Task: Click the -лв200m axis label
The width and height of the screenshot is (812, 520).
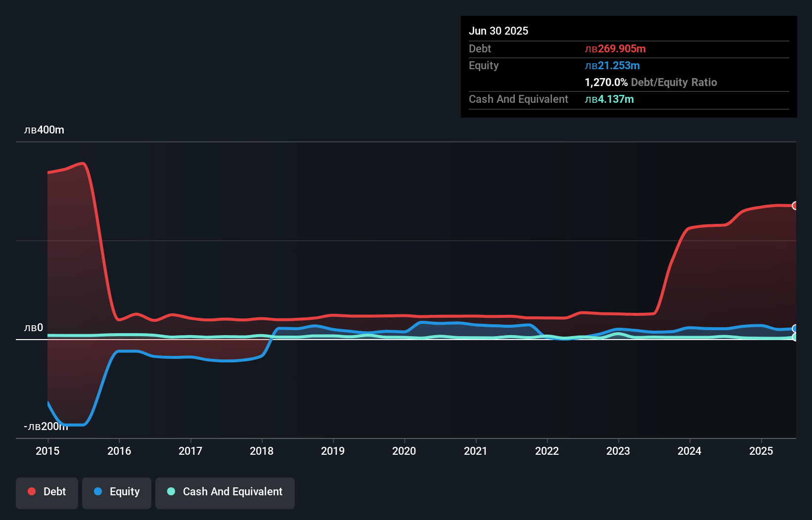Action: click(45, 426)
